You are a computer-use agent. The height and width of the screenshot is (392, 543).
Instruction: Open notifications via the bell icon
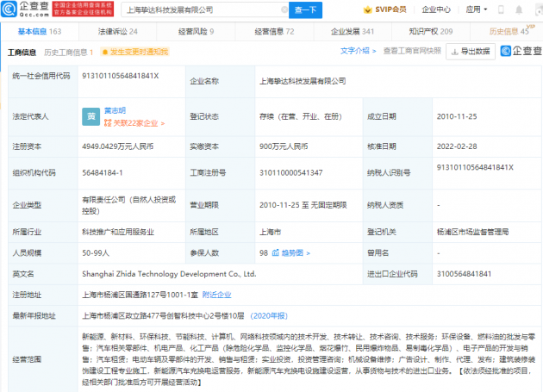[x=519, y=10]
